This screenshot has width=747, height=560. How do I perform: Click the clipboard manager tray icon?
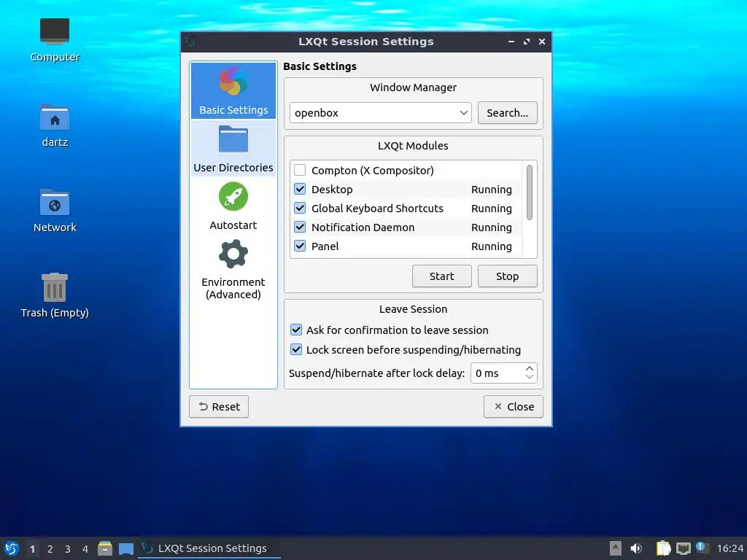[663, 548]
